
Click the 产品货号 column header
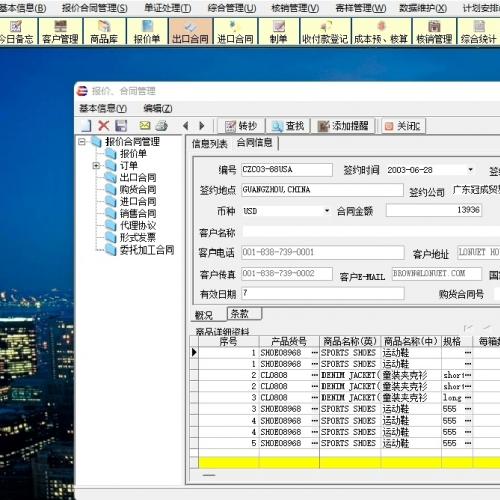(x=289, y=341)
